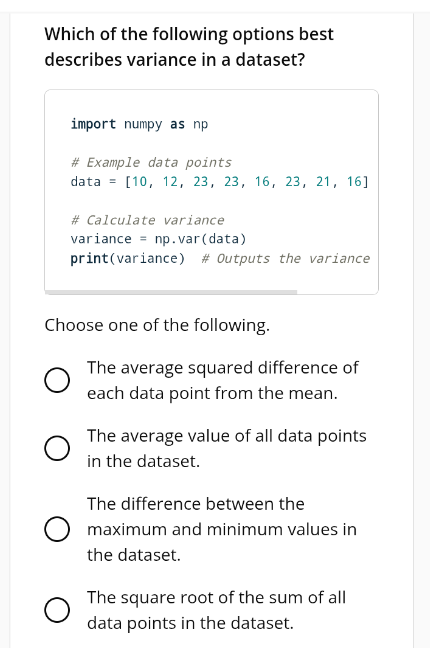The width and height of the screenshot is (430, 648).
Task: Click the 'Choose one of the following.' text
Action: 157,325
